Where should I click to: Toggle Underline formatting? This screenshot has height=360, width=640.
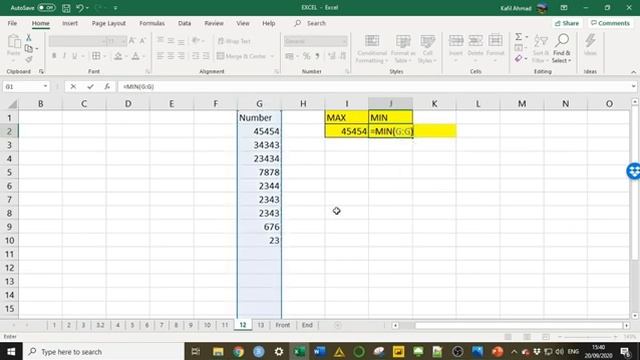[74, 56]
